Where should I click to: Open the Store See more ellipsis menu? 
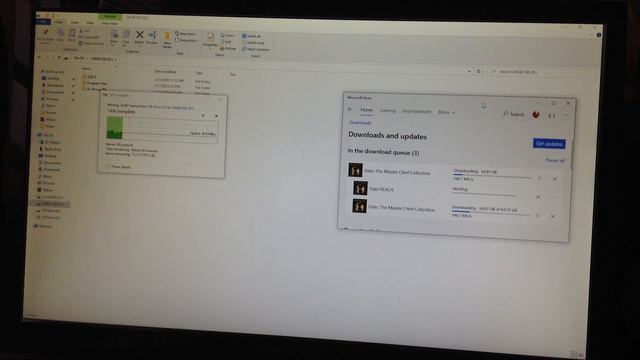click(x=567, y=116)
